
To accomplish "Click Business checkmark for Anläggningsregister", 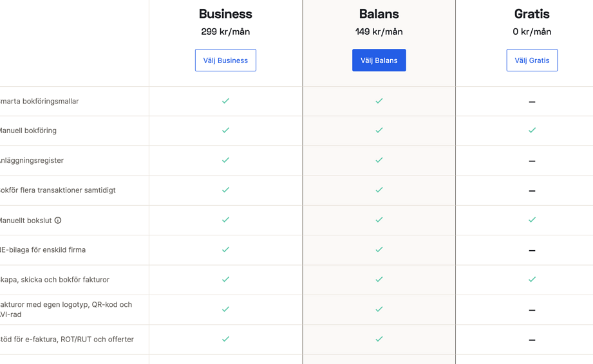I will 225,160.
